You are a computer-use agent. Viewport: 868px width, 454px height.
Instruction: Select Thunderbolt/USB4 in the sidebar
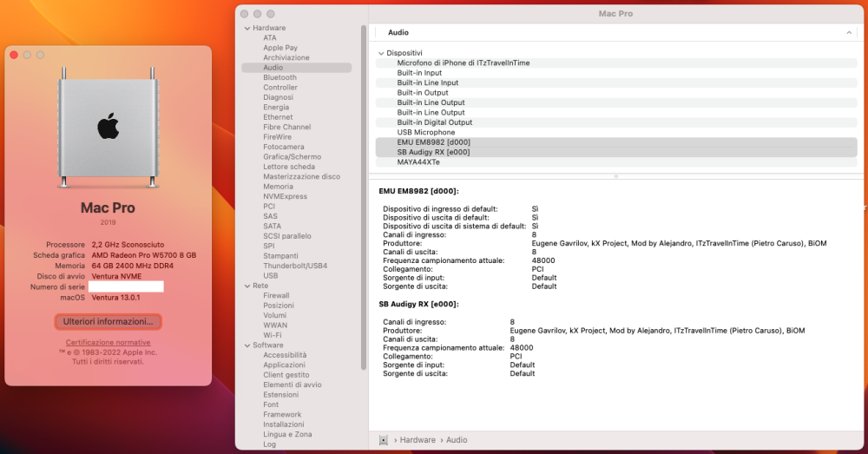point(295,266)
